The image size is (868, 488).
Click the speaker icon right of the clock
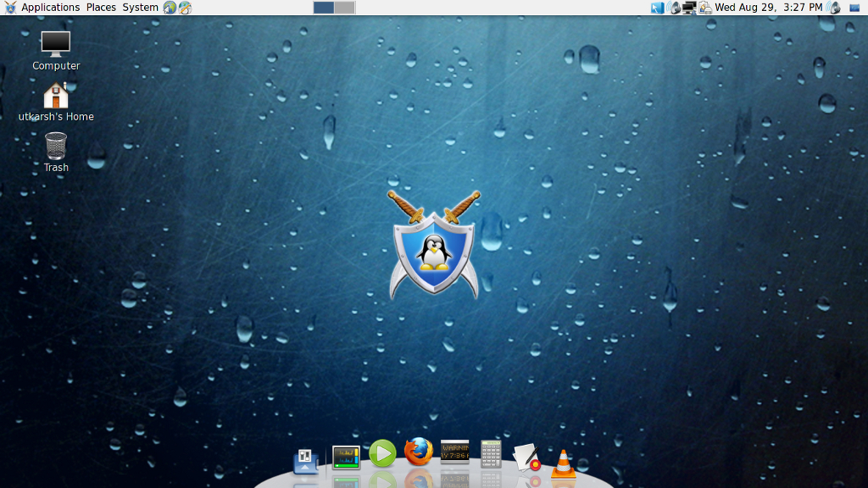point(834,8)
